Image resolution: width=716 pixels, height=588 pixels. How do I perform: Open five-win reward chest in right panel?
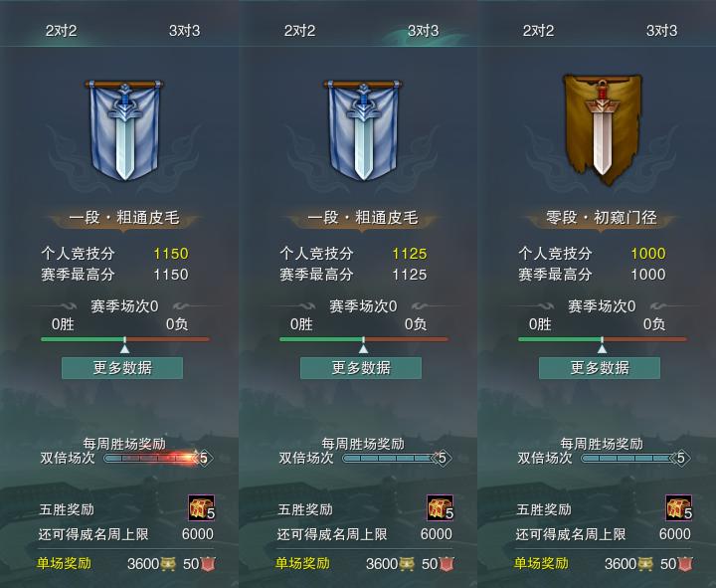(x=678, y=507)
